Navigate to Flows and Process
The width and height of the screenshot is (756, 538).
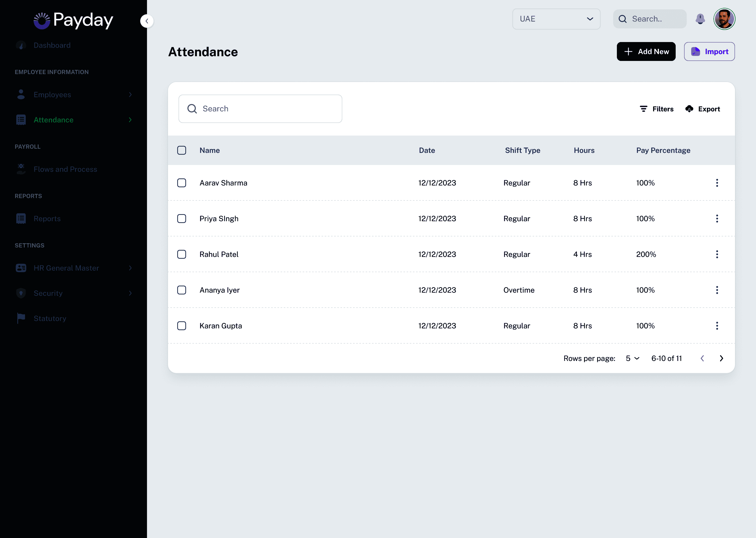[65, 169]
